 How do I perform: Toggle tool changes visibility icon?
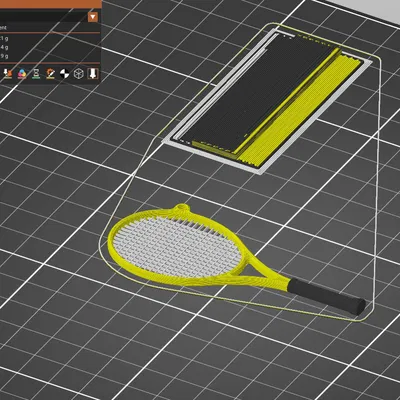8,74
